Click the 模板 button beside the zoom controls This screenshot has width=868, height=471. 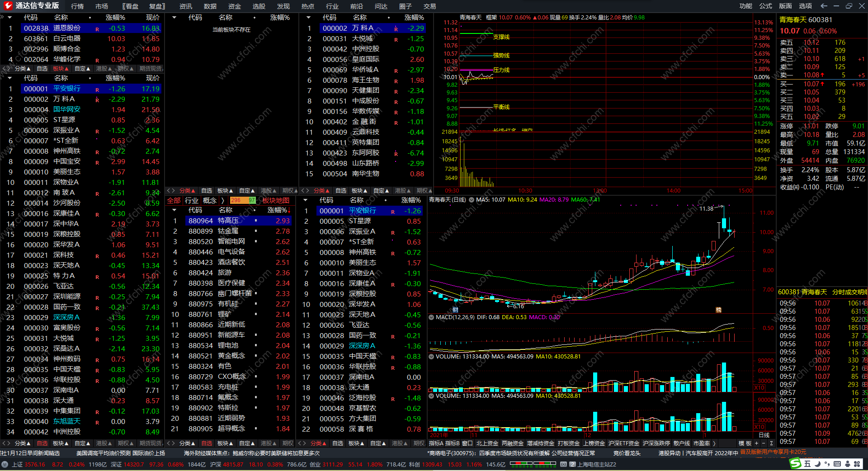pyautogui.click(x=745, y=443)
